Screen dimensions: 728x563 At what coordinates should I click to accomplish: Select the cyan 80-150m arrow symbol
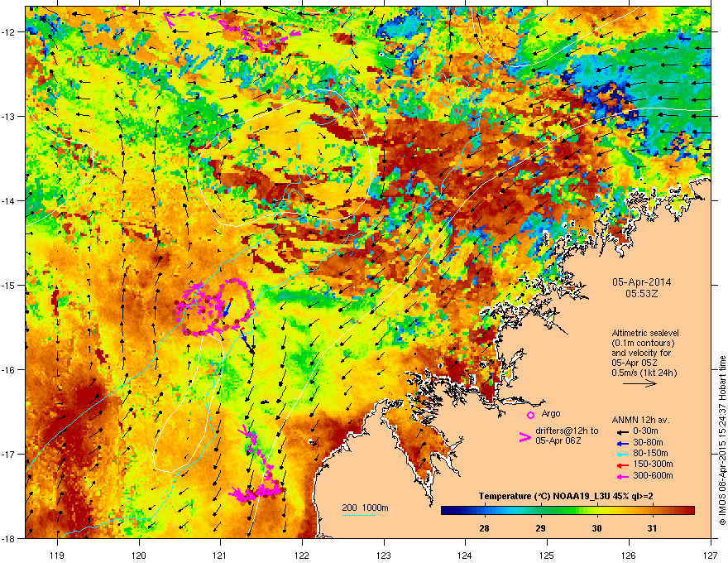[622, 454]
